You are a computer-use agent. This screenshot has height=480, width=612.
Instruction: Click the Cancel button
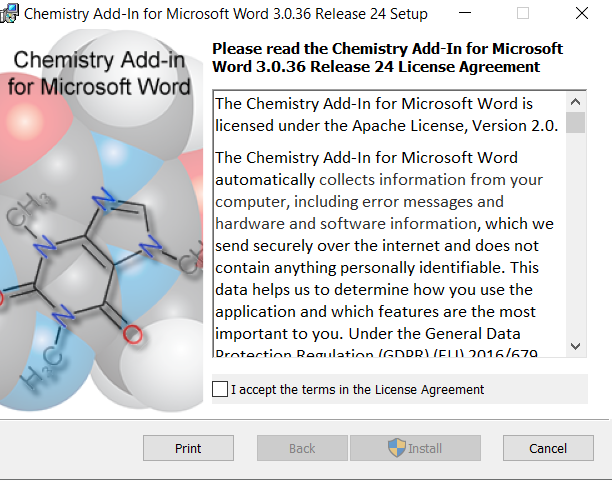(548, 448)
